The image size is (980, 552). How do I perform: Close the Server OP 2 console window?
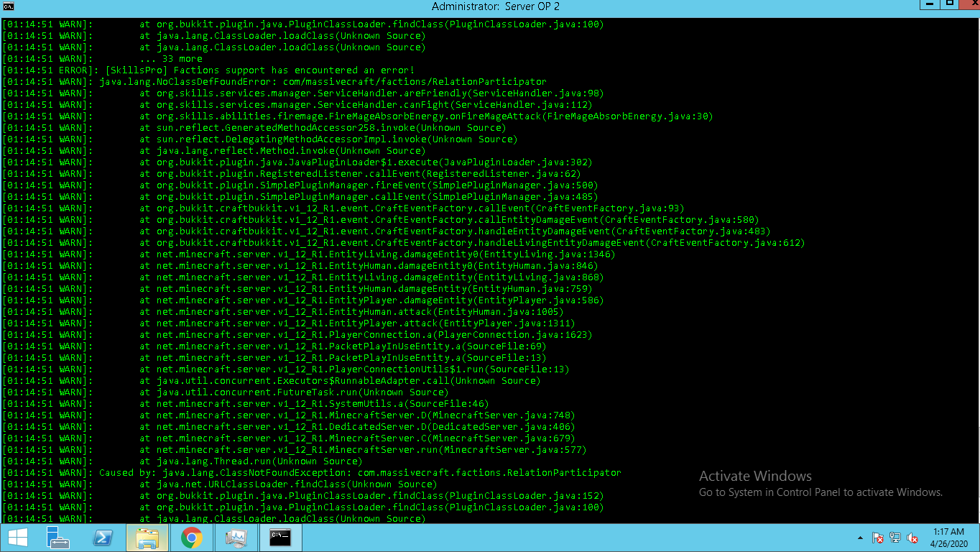coord(969,5)
